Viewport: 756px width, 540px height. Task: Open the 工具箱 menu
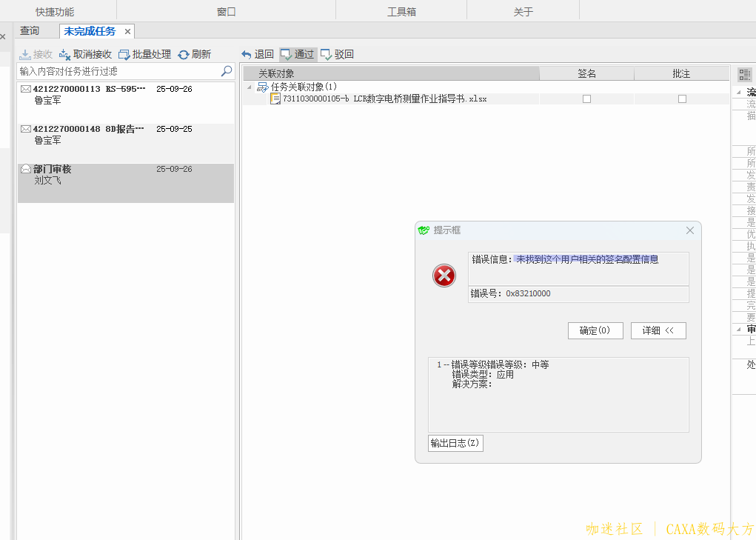(x=401, y=12)
